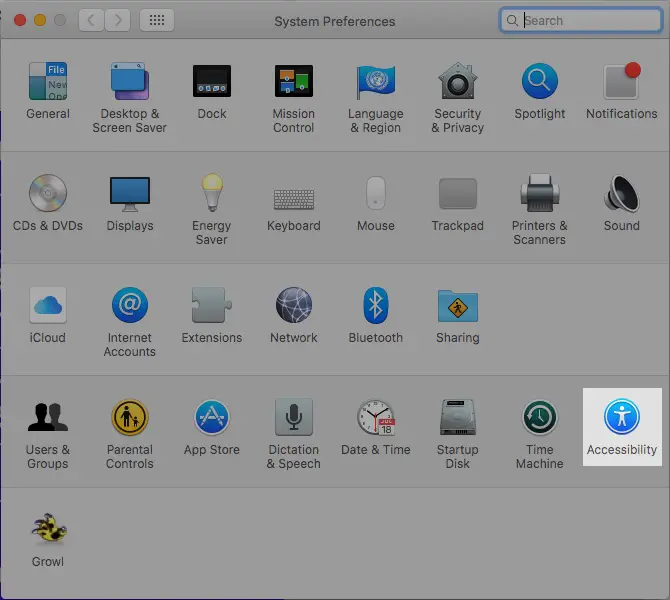This screenshot has width=670, height=600.
Task: Click the forward navigation arrow
Action: pyautogui.click(x=118, y=20)
